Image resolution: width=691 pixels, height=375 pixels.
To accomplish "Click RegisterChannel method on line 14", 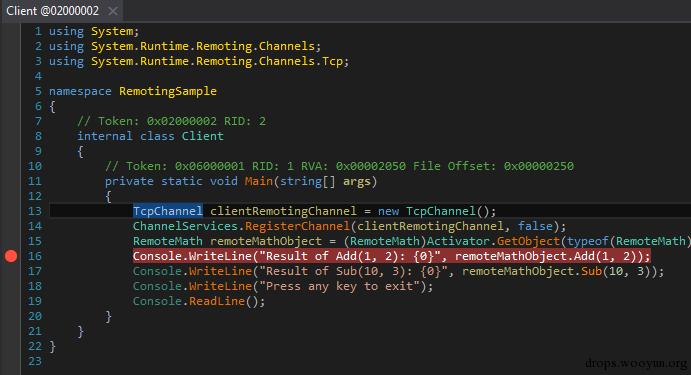I will click(x=297, y=226).
